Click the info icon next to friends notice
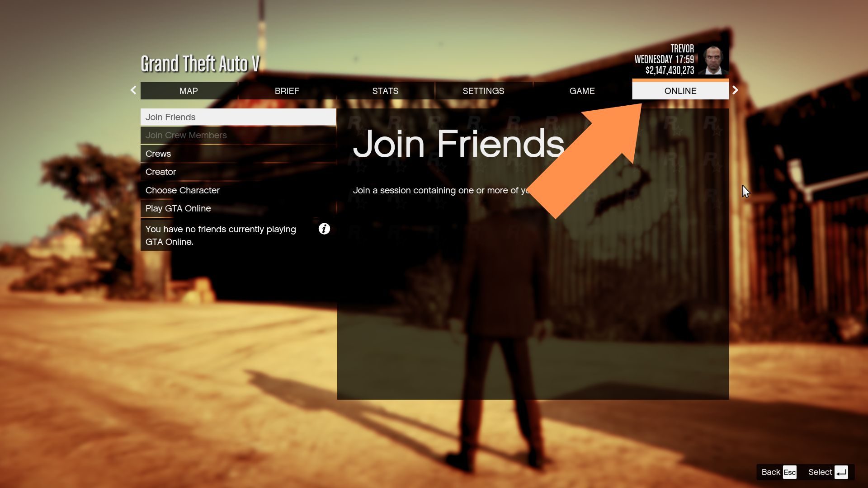The image size is (868, 488). coord(324,229)
